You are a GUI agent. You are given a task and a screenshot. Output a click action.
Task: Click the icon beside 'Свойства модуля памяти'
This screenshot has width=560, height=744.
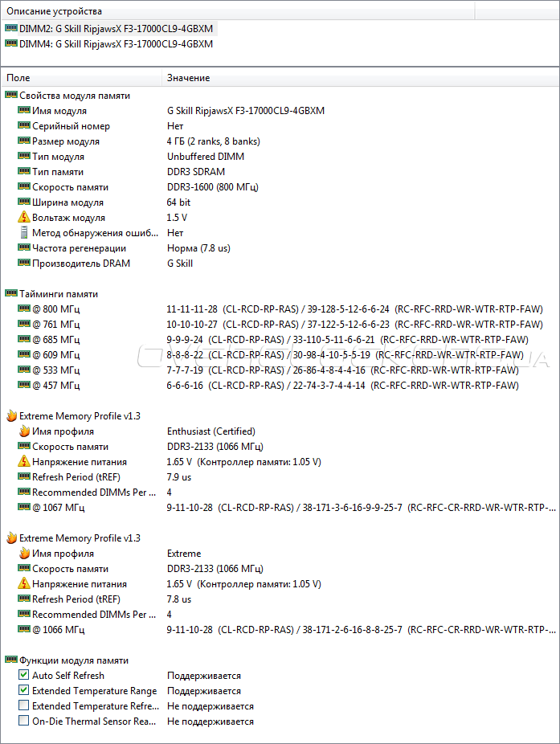(x=11, y=95)
